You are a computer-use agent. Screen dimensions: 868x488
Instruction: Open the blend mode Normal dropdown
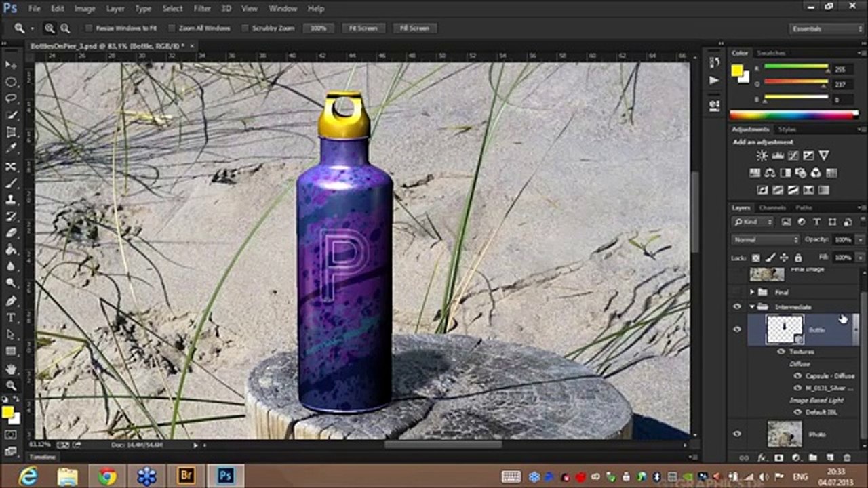(766, 240)
